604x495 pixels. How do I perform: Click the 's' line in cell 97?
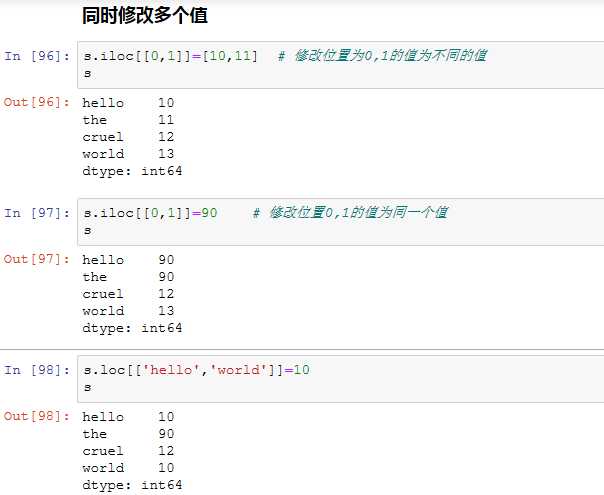[x=87, y=230]
